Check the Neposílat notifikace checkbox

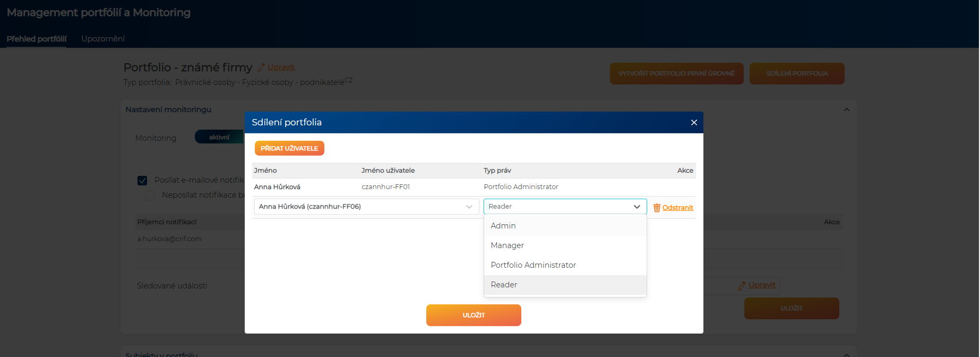pyautogui.click(x=150, y=195)
